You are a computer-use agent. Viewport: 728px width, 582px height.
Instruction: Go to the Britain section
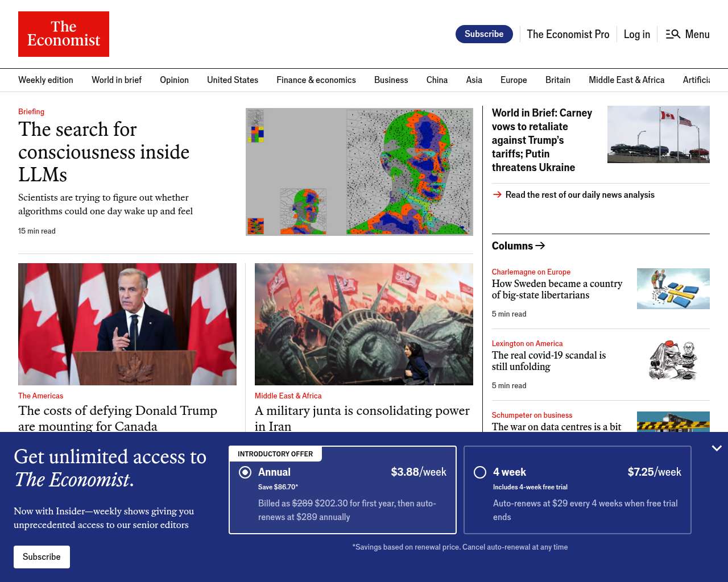(558, 80)
